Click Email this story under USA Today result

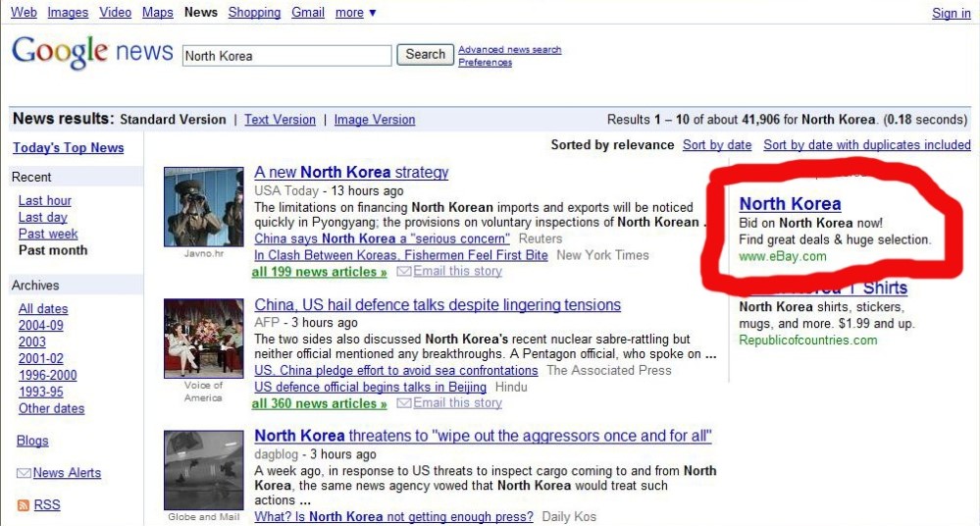coord(457,272)
